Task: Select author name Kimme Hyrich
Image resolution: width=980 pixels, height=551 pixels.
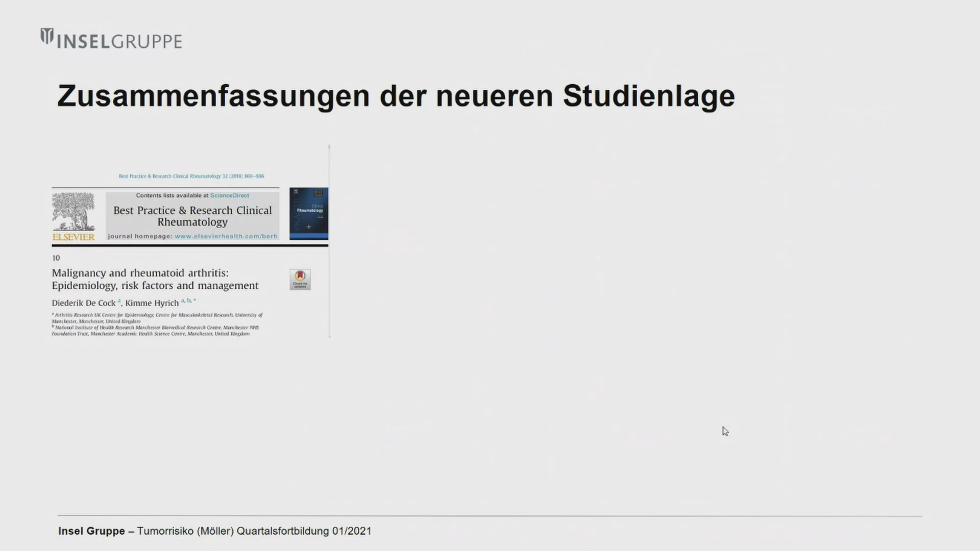Action: [x=152, y=303]
